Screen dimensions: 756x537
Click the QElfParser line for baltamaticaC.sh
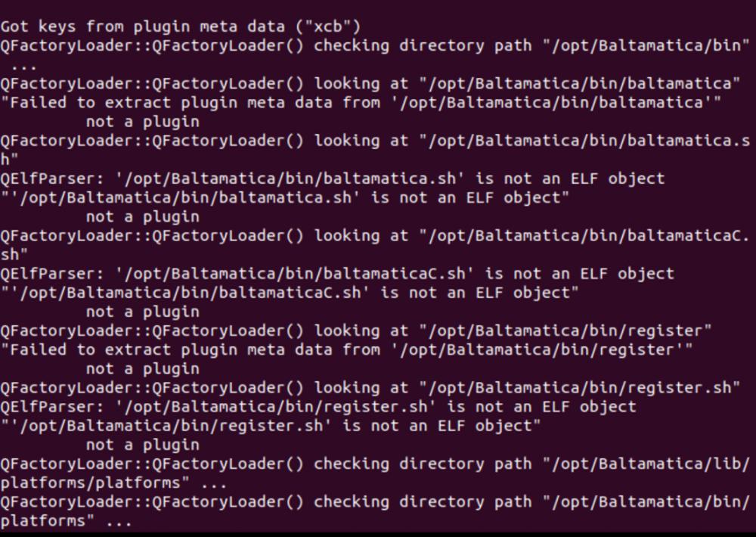(x=337, y=273)
